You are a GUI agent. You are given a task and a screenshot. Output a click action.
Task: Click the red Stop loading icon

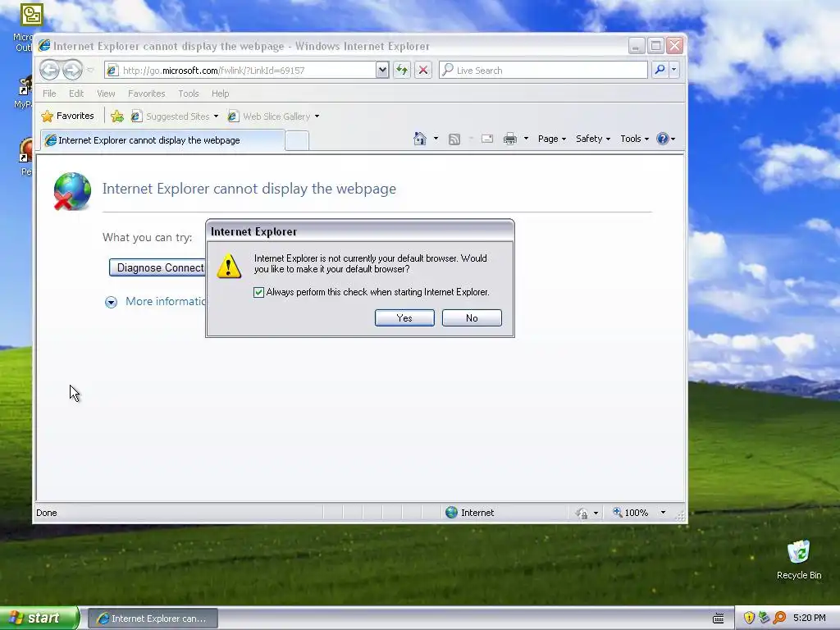(x=423, y=71)
